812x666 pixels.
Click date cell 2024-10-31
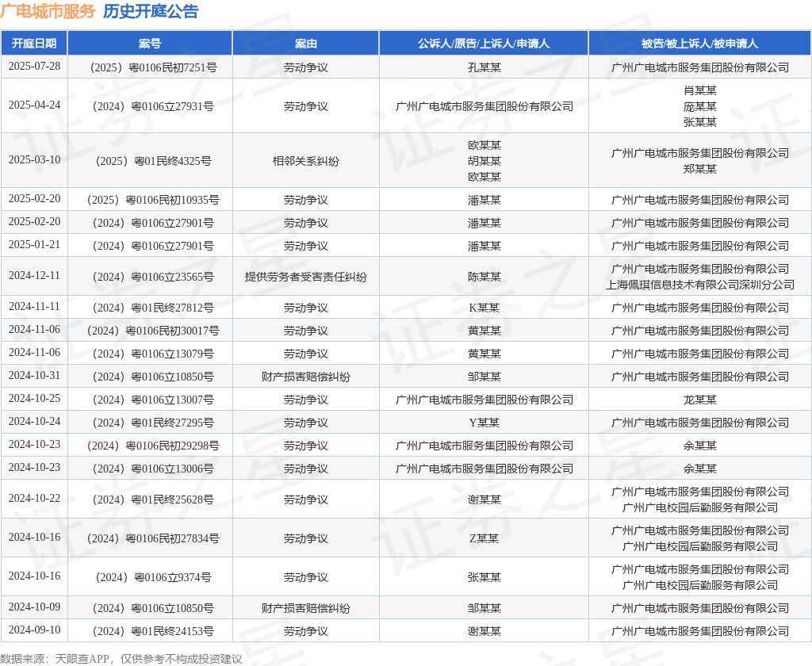(x=34, y=376)
